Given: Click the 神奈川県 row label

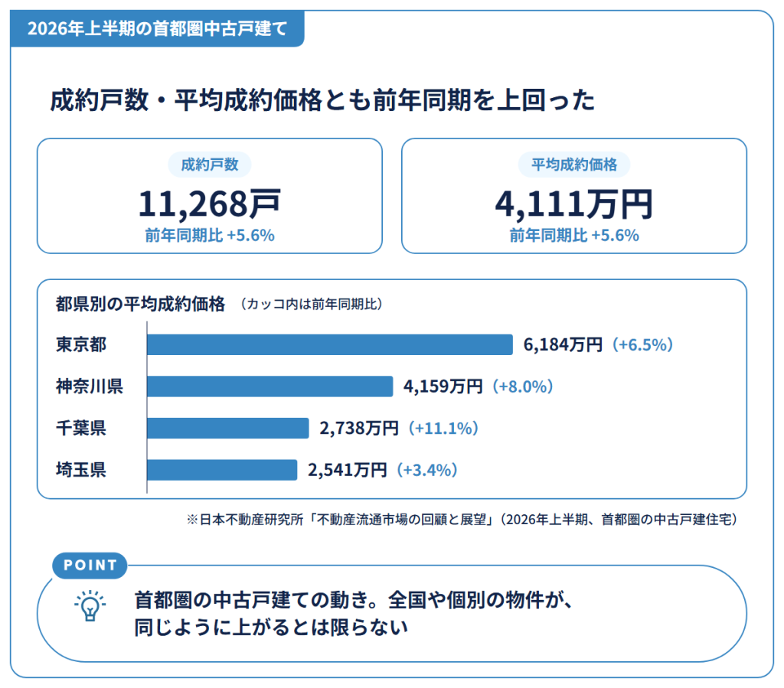Looking at the screenshot, I should tap(90, 386).
